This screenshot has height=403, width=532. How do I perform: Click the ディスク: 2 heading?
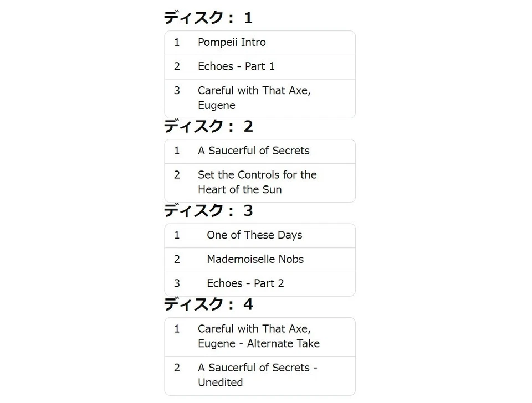[208, 126]
